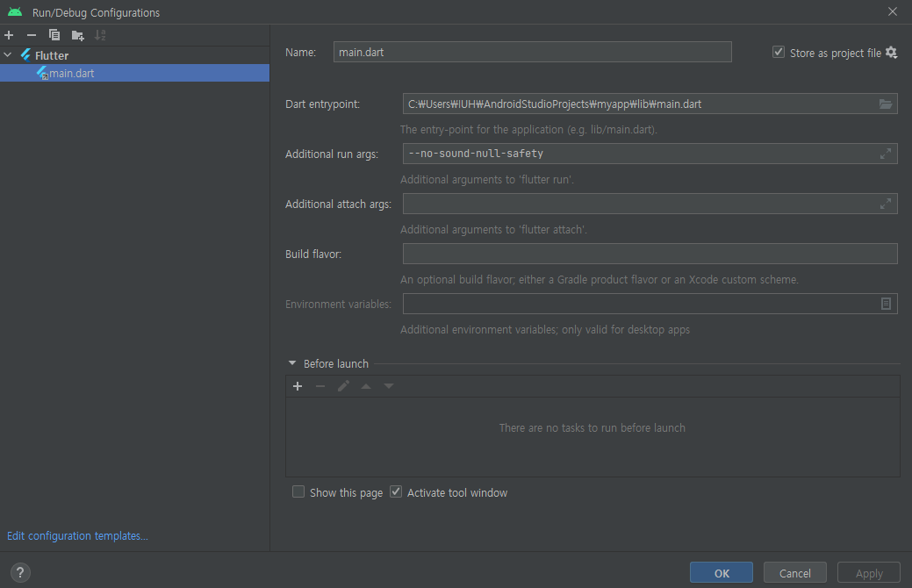
Task: Click the Apply button
Action: pyautogui.click(x=869, y=573)
